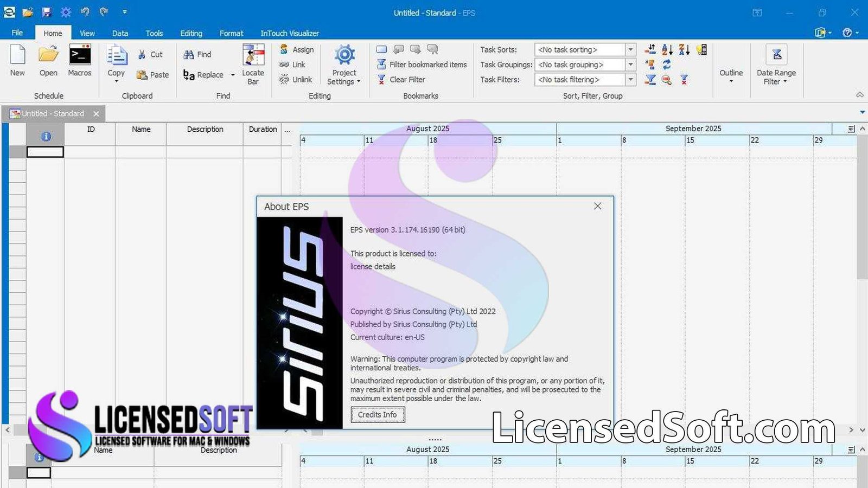The width and height of the screenshot is (868, 488).
Task: Click the redo arrow in quick access toolbar
Action: 104,12
